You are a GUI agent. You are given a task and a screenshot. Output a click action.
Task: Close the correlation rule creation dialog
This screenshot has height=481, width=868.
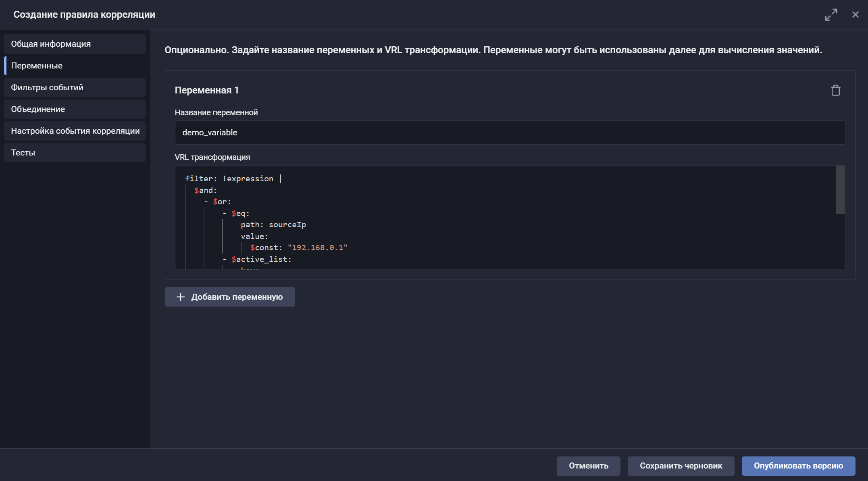click(855, 15)
